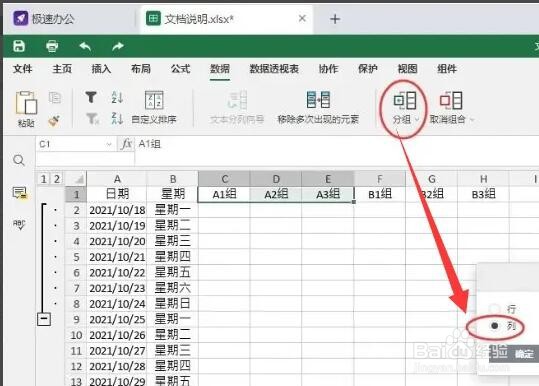The width and height of the screenshot is (539, 386).
Task: Click cell containing B1组
Action: pos(380,195)
